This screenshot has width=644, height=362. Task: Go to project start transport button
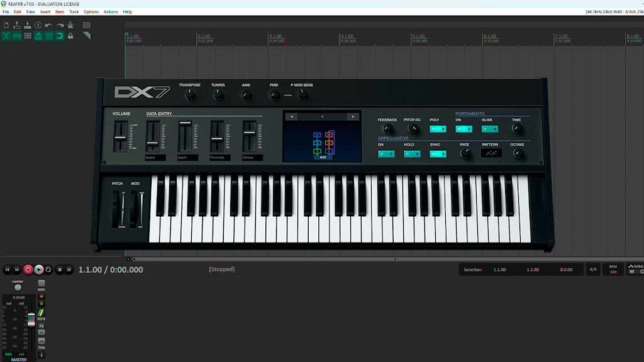click(8, 270)
